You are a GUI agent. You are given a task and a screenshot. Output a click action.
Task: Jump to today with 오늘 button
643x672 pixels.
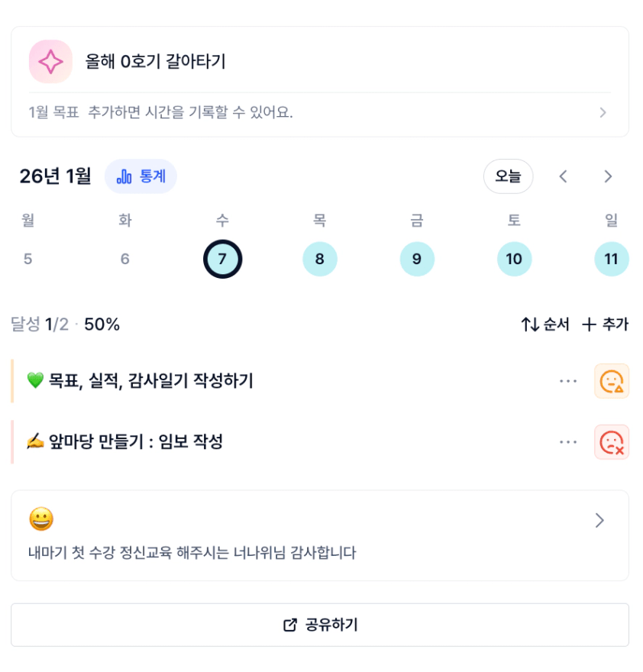click(508, 176)
